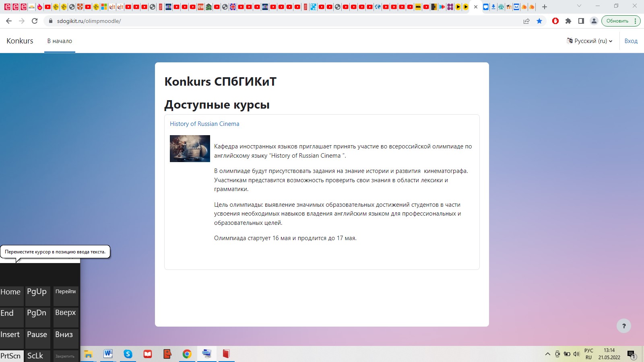Switch to Google Chrome on the taskbar
The image size is (644, 362).
187,354
